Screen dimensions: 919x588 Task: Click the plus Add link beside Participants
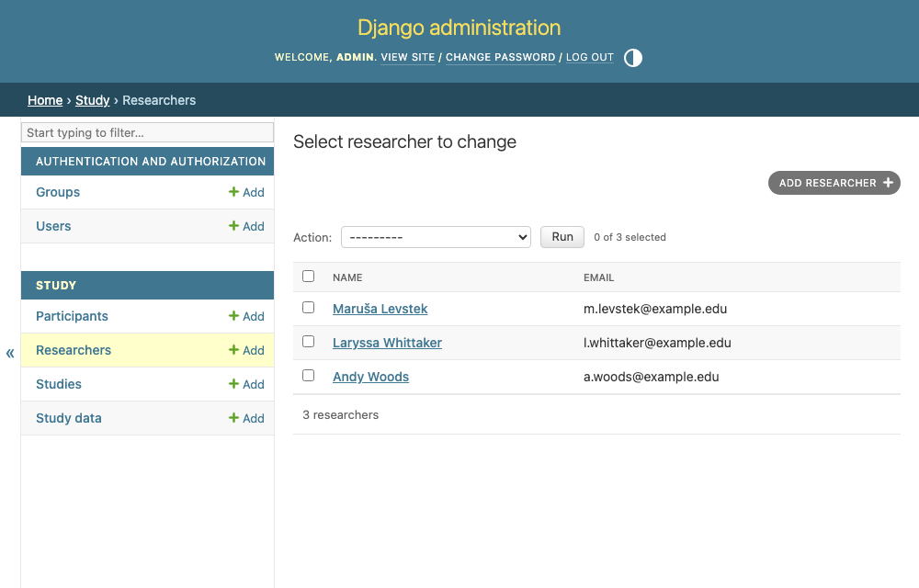(x=246, y=316)
